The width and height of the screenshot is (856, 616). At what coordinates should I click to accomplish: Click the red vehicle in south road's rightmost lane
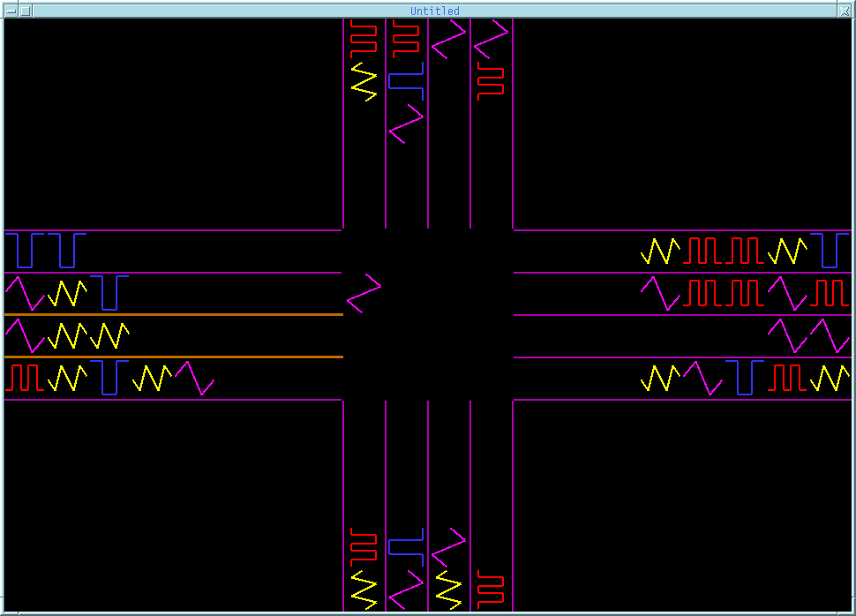(491, 590)
